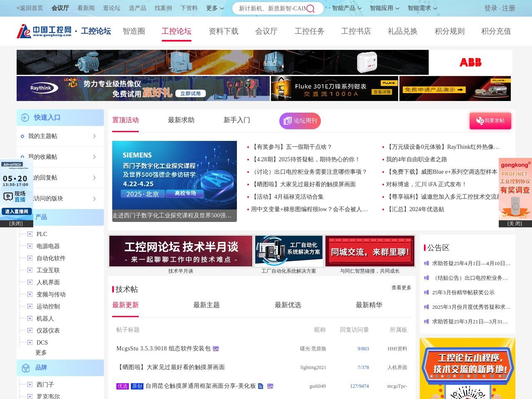Viewport: 532px width, 399px height.
Task: Click the search magnifier icon
Action: (310, 8)
